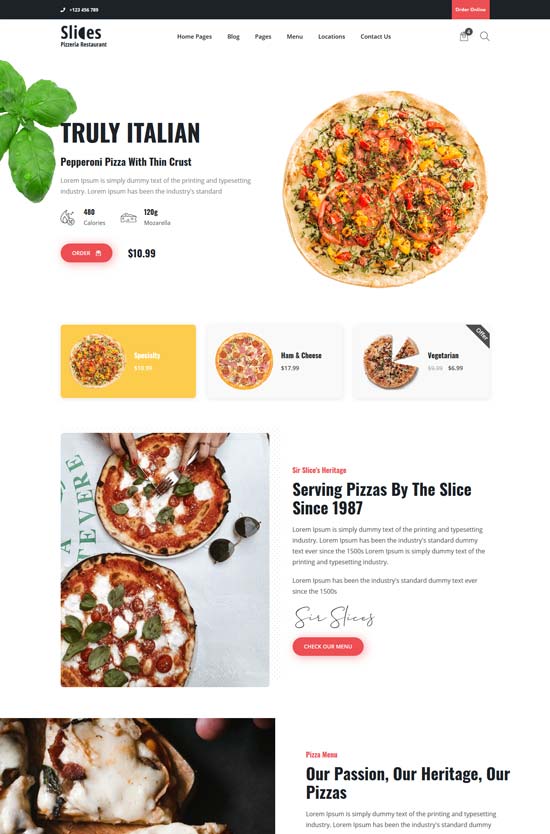
Task: Open the shopping cart icon
Action: click(464, 36)
